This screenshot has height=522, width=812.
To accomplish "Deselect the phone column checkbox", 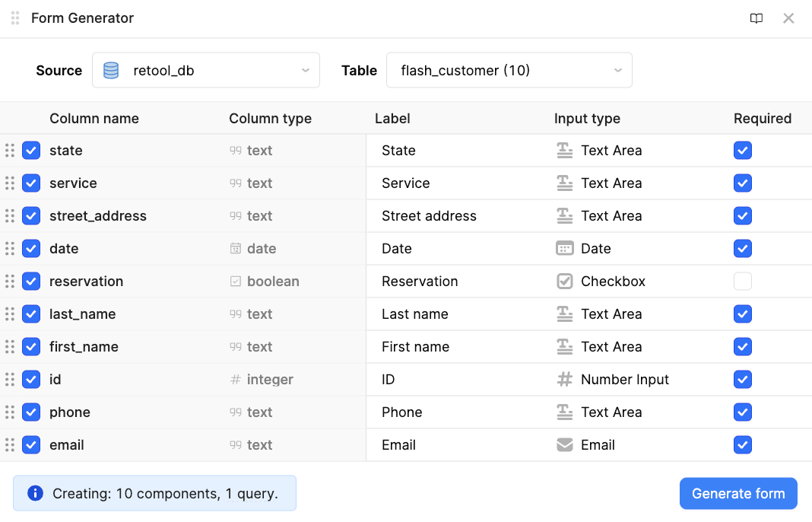I will (31, 412).
